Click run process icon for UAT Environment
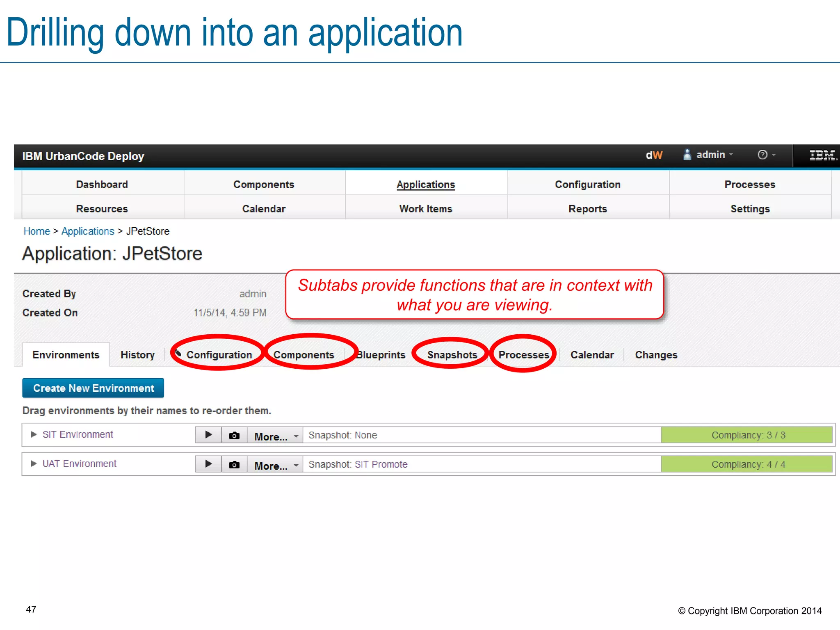 tap(208, 464)
